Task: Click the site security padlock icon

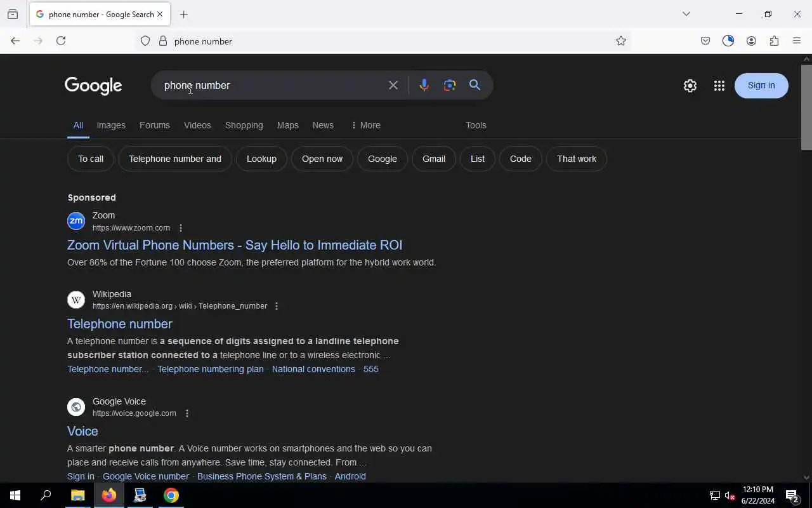Action: pos(163,41)
